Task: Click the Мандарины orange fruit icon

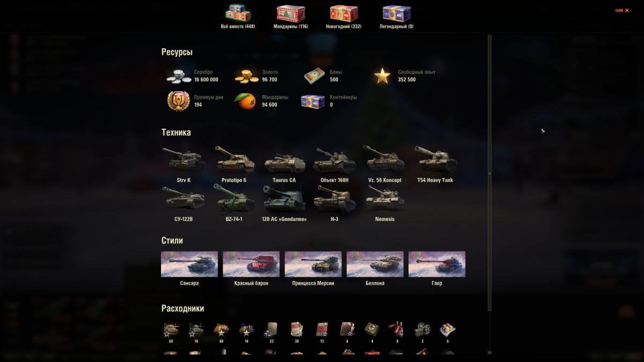Action: [x=246, y=101]
